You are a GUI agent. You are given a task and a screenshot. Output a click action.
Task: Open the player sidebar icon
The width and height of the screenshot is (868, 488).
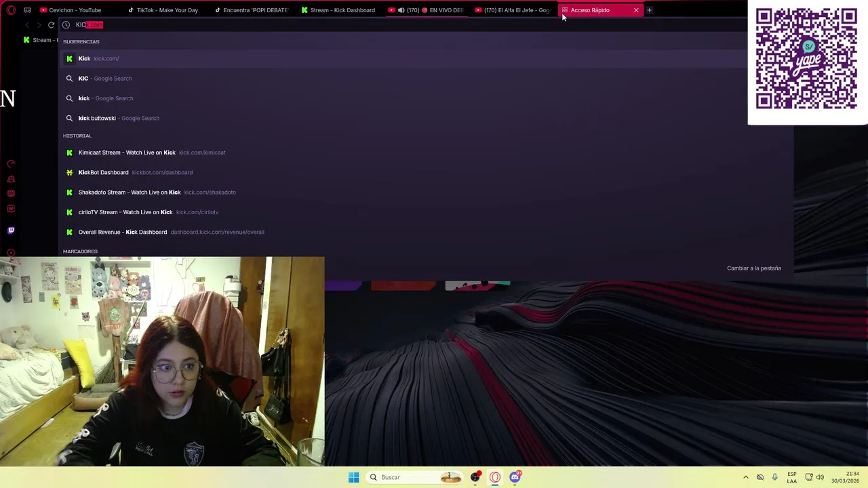pyautogui.click(x=11, y=252)
